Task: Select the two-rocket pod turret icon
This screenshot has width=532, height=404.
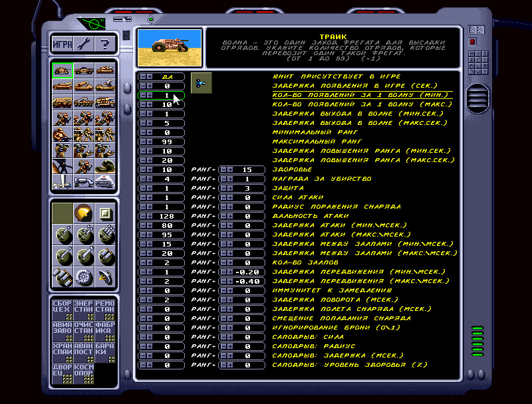Action: pos(105,256)
